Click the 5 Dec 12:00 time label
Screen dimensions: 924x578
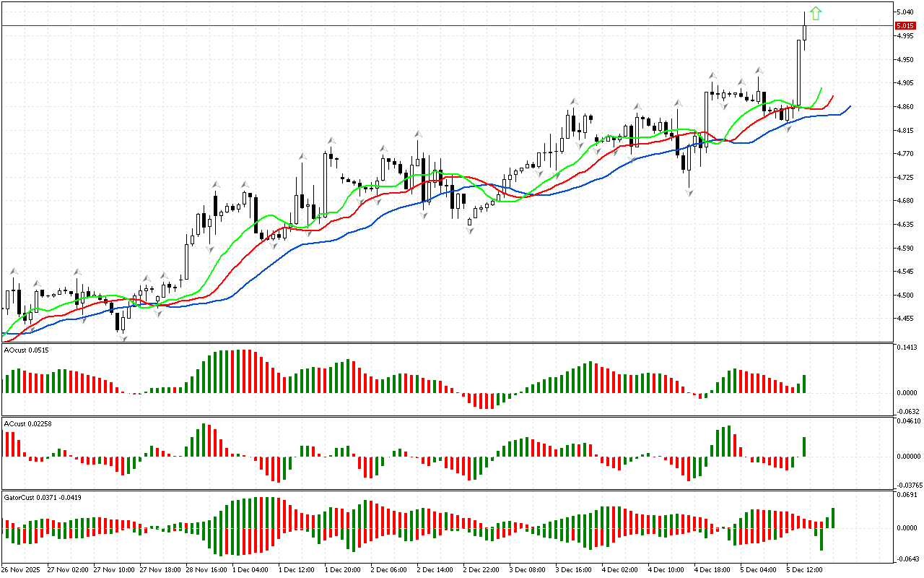(804, 569)
